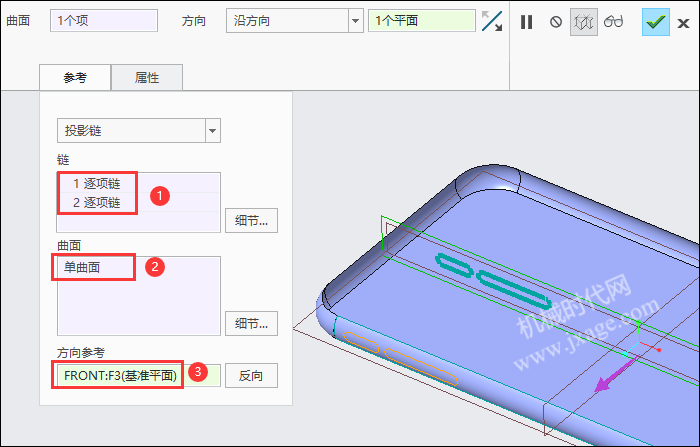Switch to the 属性 tab
This screenshot has height=447, width=700.
pos(147,78)
